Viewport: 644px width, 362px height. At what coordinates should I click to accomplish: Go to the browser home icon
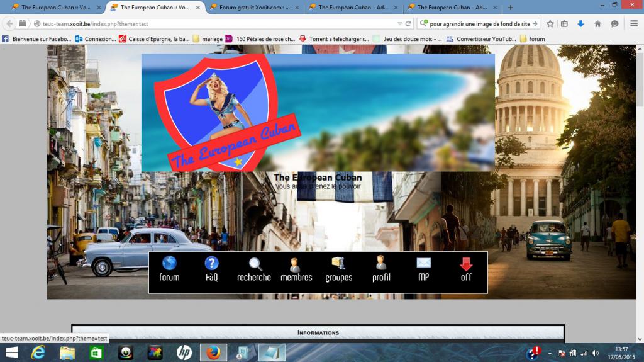[597, 24]
